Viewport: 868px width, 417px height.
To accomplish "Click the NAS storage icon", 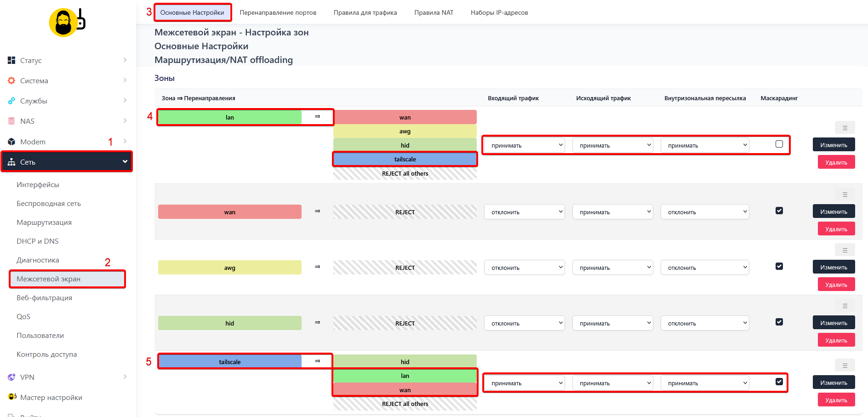I will [11, 121].
